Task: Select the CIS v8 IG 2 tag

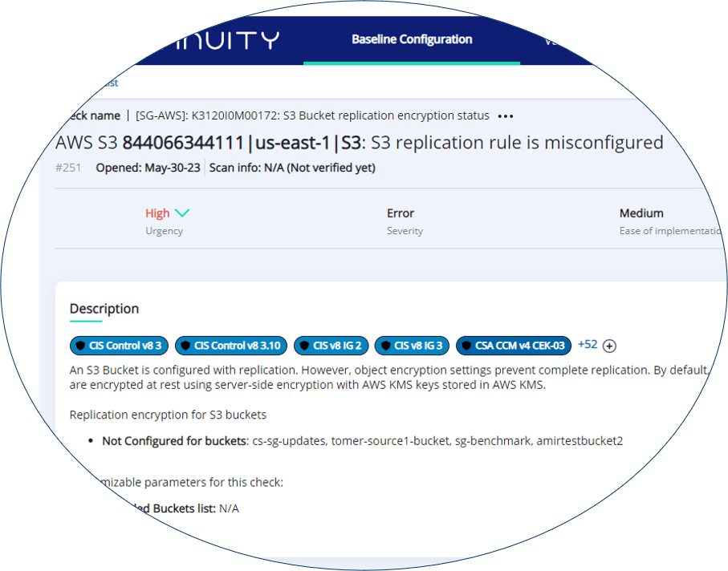Action: pyautogui.click(x=331, y=346)
